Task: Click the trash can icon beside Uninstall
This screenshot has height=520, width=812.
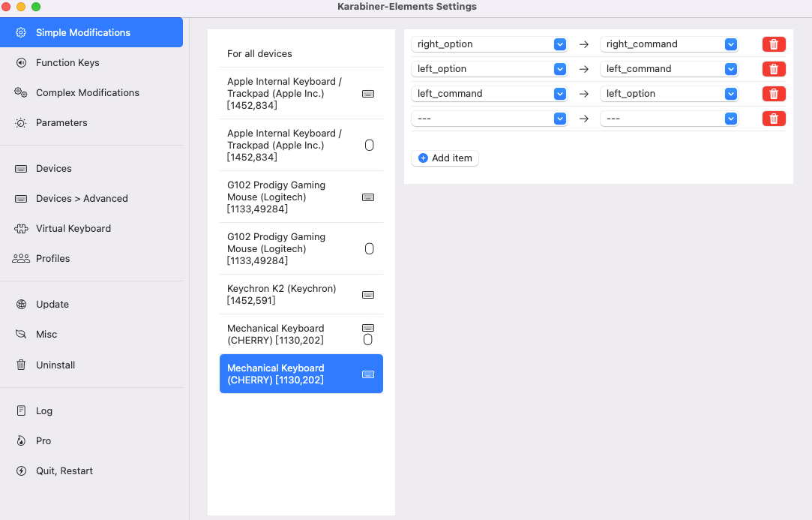Action: (x=21, y=365)
